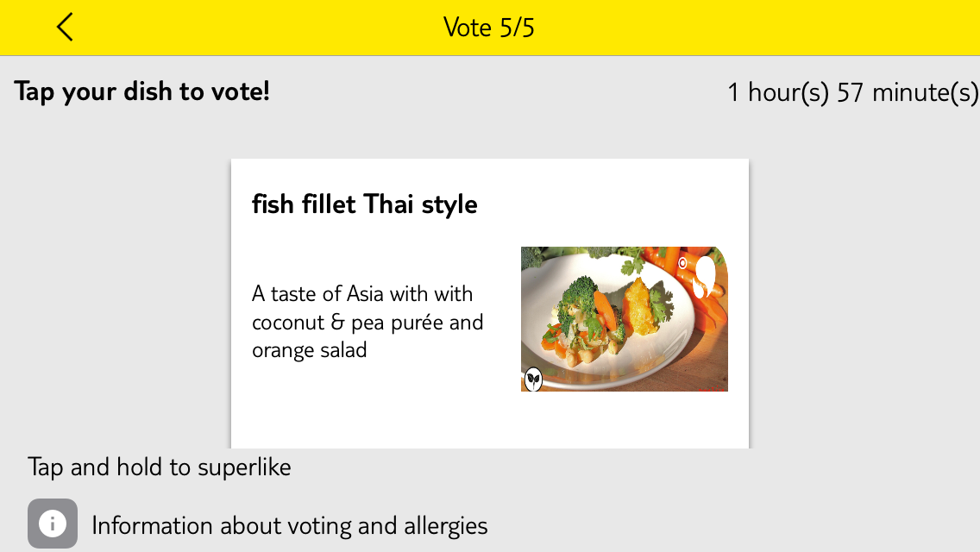Vote for the fish fillet Thai style card
This screenshot has height=552, width=980.
coord(490,304)
